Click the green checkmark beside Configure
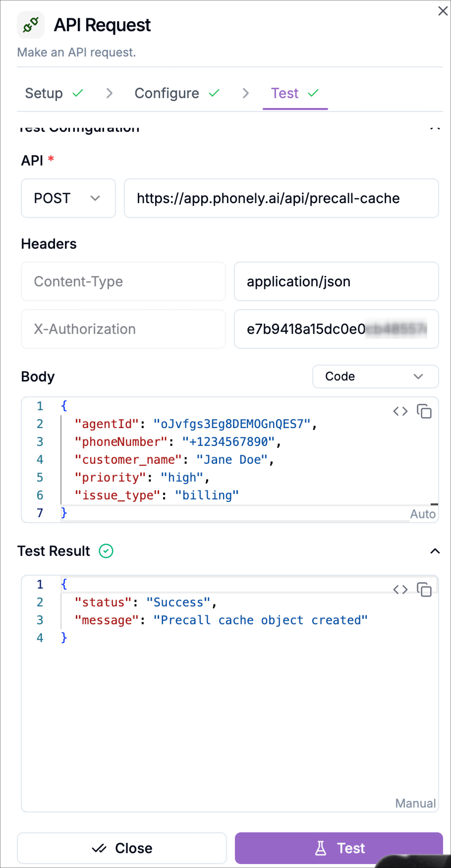The height and width of the screenshot is (868, 451). (214, 93)
